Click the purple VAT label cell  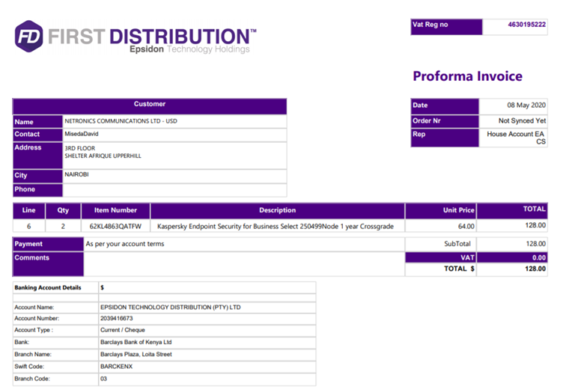(x=440, y=257)
